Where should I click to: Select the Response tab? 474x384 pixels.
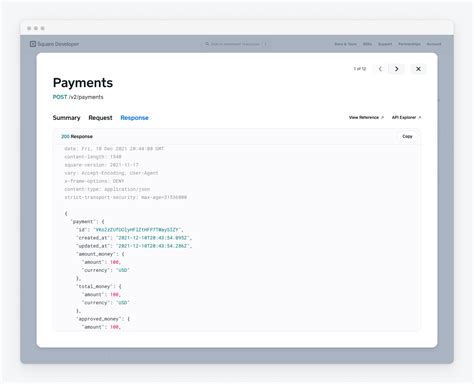click(134, 118)
